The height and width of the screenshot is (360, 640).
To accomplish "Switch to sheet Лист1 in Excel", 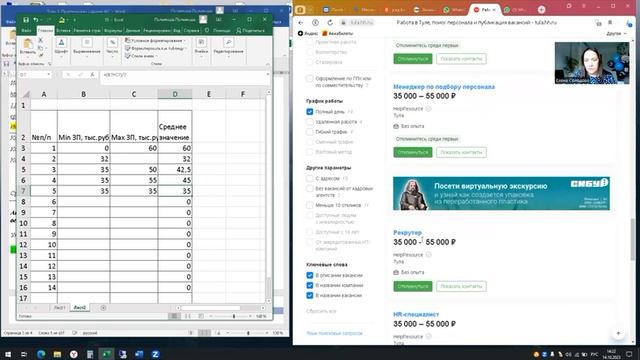I will (x=60, y=307).
